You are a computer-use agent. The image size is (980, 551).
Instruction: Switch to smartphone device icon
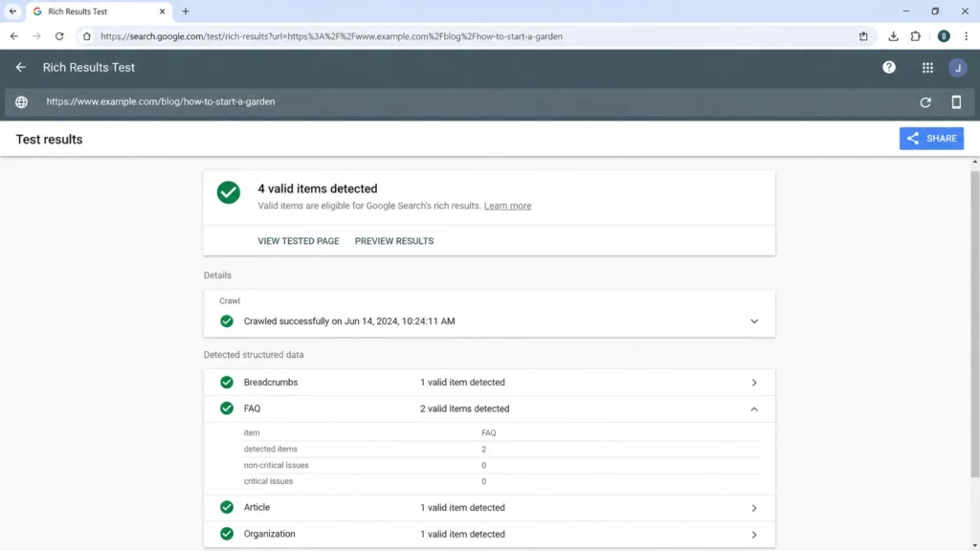coord(956,101)
